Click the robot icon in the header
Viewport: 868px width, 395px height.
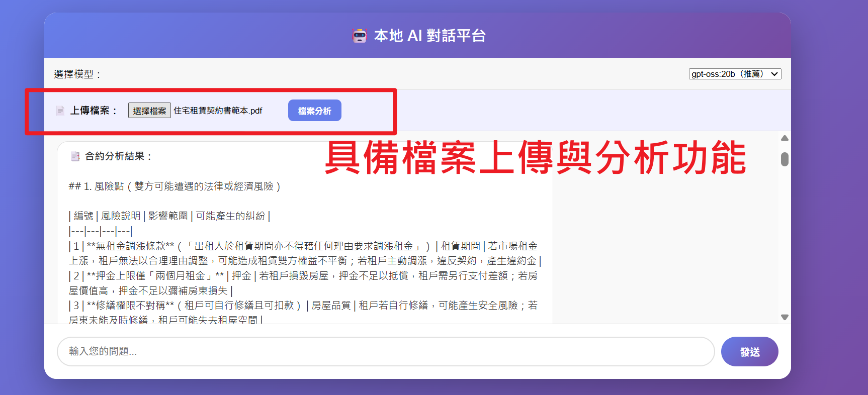coord(360,36)
